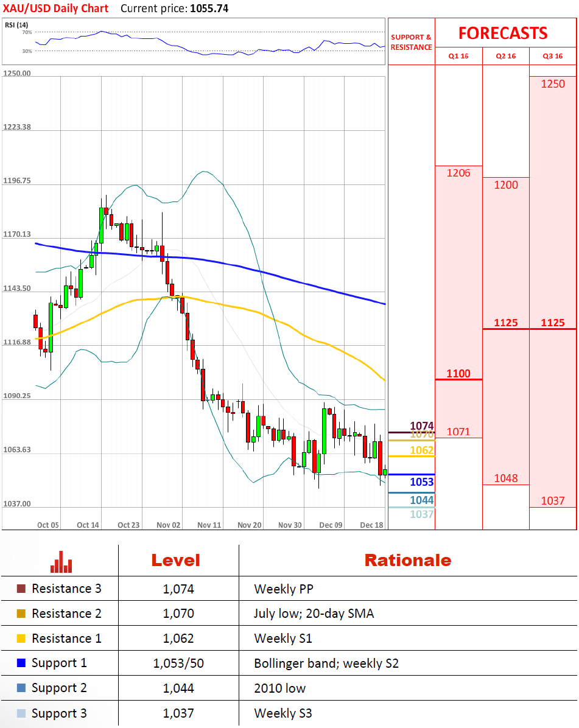
Task: Click the Level column header in the table
Action: (x=175, y=560)
